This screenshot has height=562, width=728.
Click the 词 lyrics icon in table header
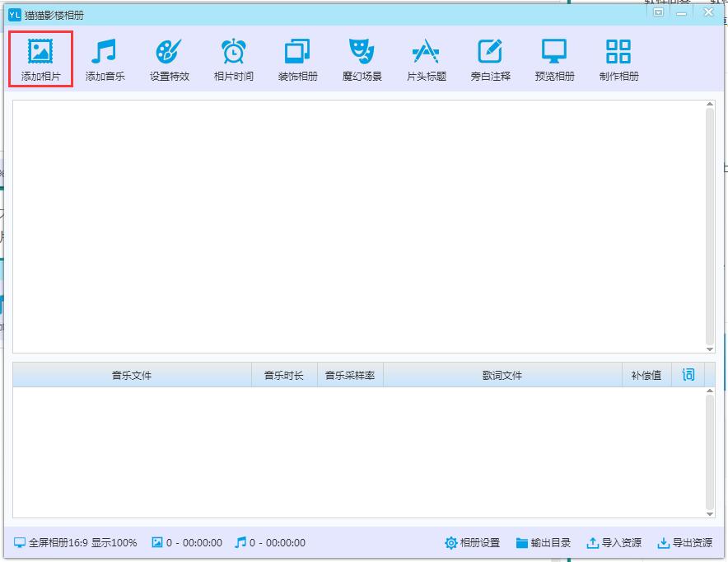688,375
